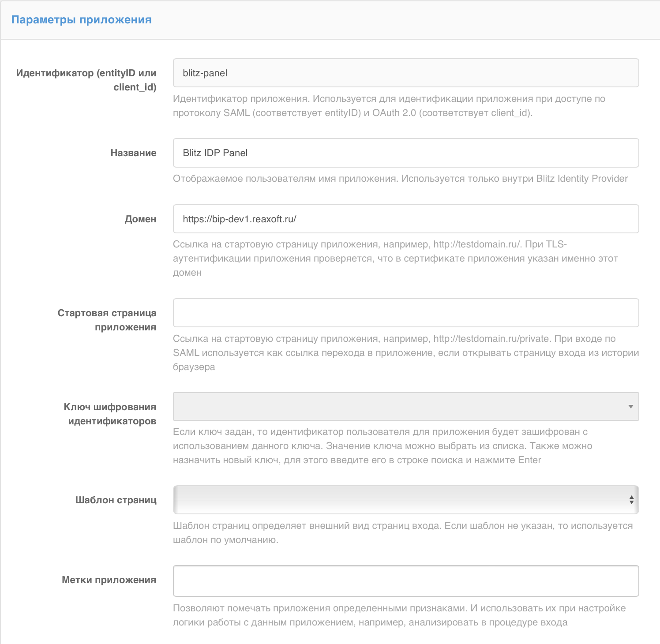Focus the empty Стартовая страница приложения field

(x=406, y=313)
